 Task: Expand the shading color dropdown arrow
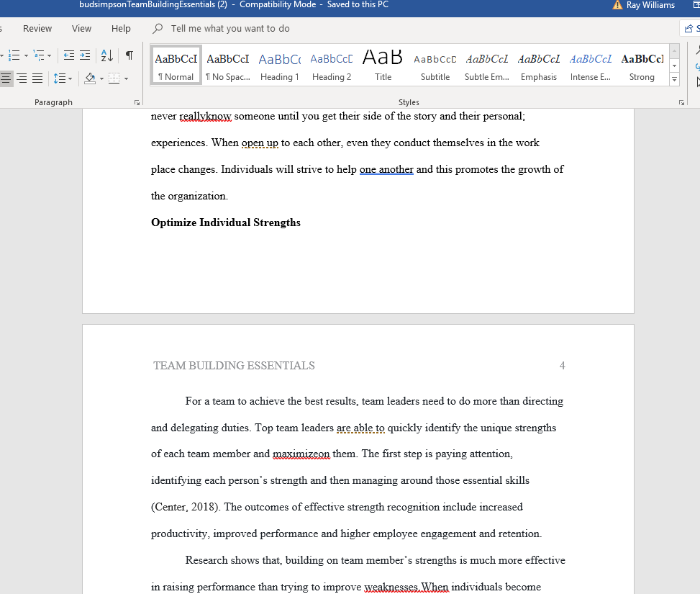101,79
